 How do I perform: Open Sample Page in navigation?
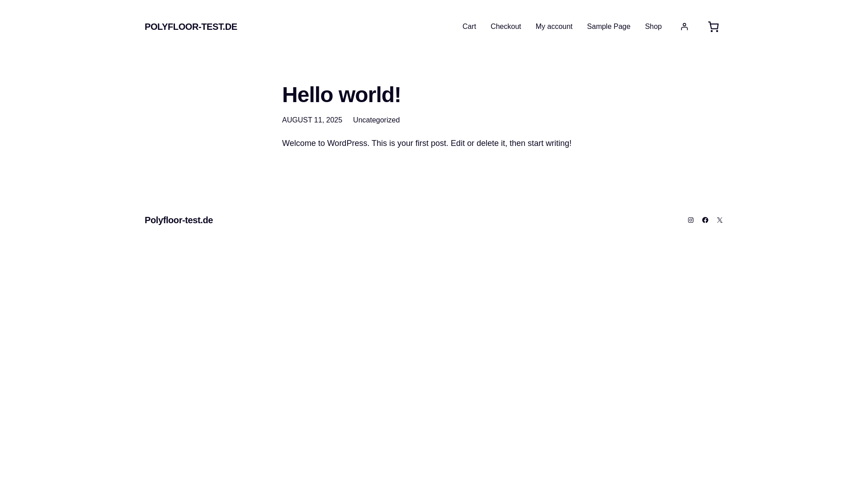coord(608,27)
